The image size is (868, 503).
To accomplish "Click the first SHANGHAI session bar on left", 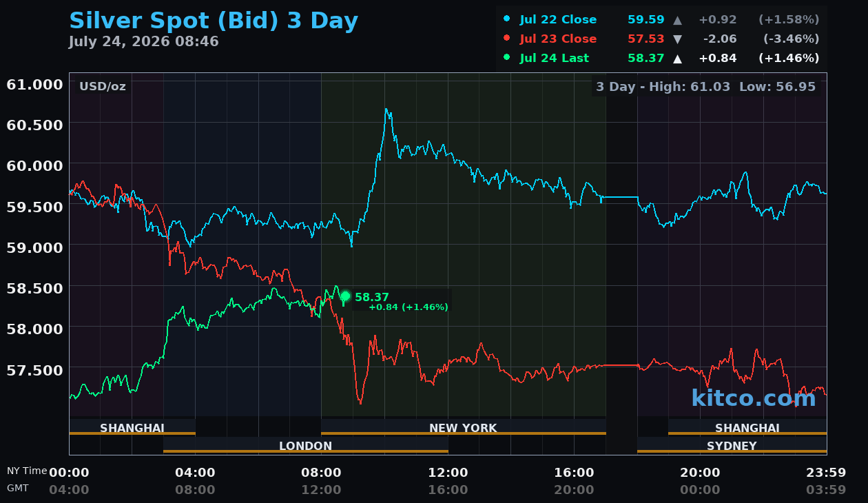I will [132, 428].
